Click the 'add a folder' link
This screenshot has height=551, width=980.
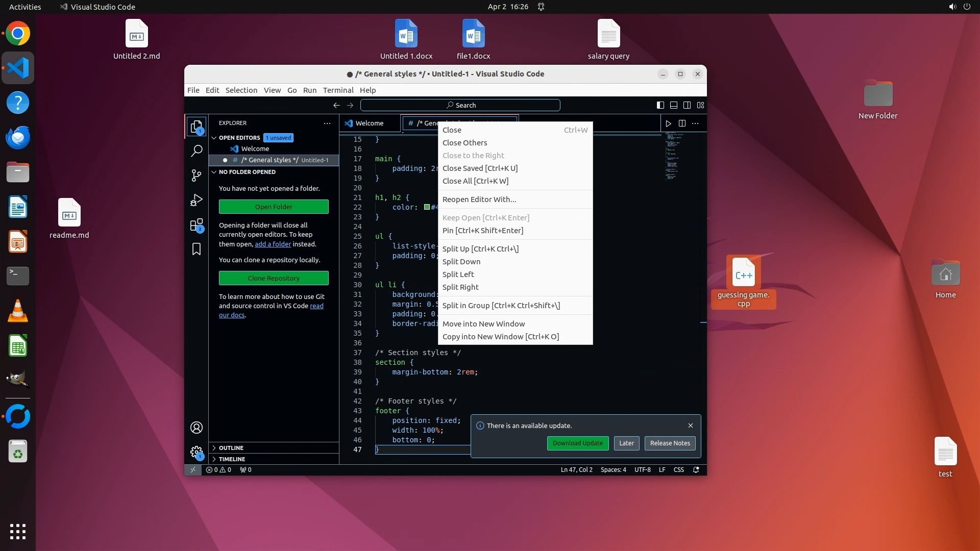tap(273, 244)
